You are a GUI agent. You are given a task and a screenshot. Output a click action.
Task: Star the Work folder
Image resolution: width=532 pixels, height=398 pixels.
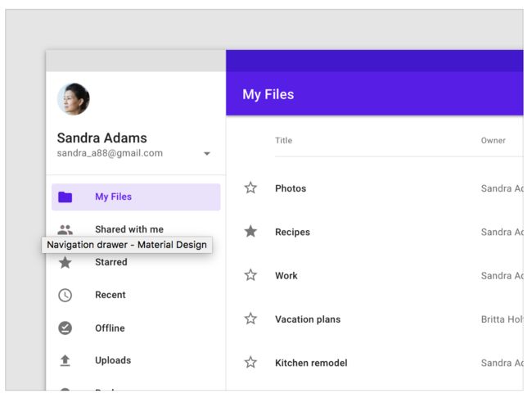(x=250, y=275)
